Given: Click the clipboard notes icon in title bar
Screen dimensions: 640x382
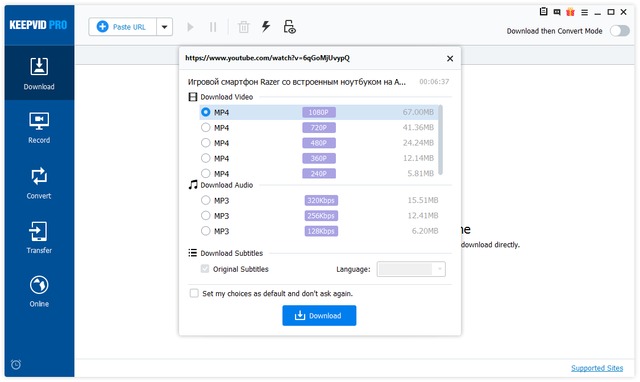Looking at the screenshot, I should (x=543, y=12).
